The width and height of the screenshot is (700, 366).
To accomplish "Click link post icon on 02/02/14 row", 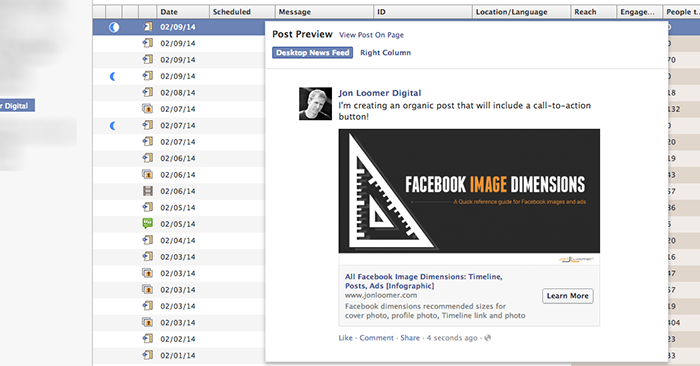I will [147, 339].
